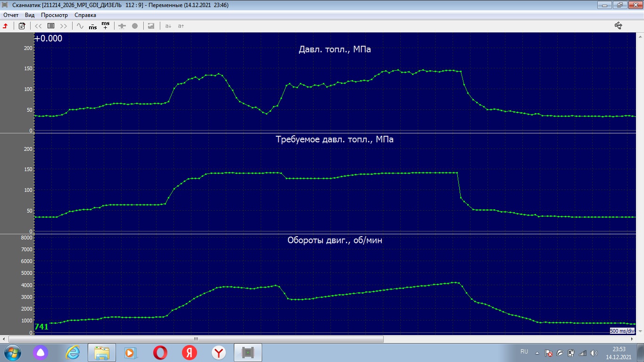The width and height of the screenshot is (644, 362).
Task: Open the volume speaker tray icon
Action: 594,353
